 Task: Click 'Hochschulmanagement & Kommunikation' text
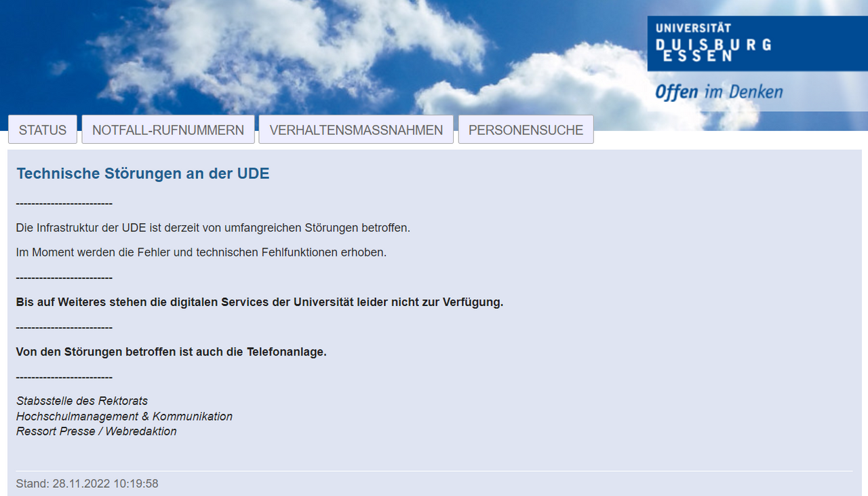click(124, 417)
